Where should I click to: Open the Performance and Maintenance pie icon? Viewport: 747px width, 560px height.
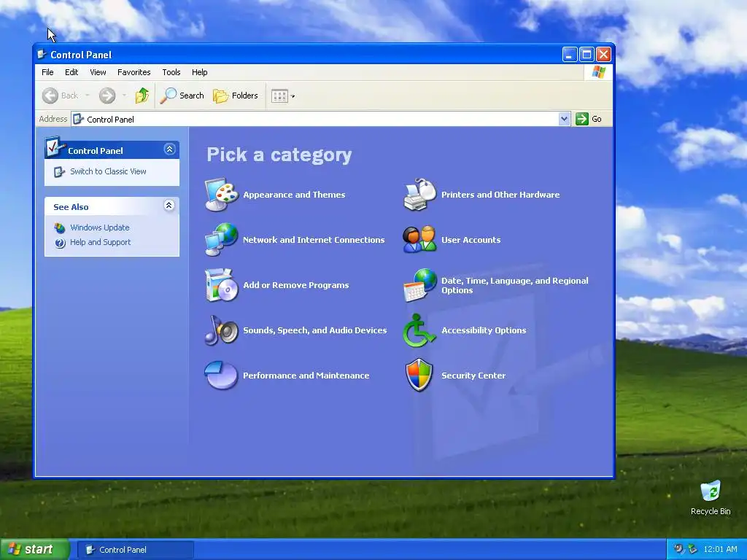pyautogui.click(x=222, y=376)
